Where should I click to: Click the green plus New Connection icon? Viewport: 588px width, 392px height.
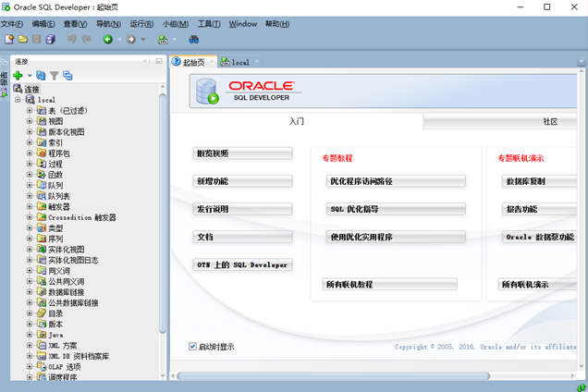[x=18, y=76]
